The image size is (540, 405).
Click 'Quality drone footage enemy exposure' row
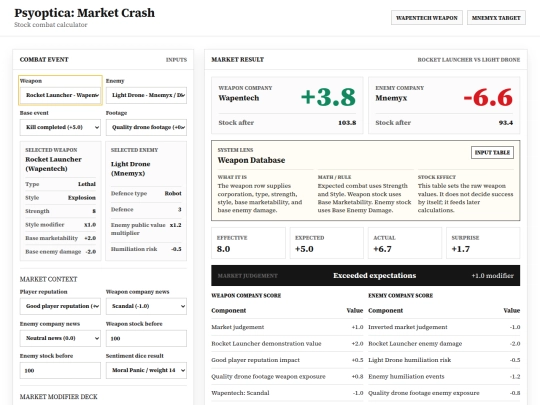(444, 393)
